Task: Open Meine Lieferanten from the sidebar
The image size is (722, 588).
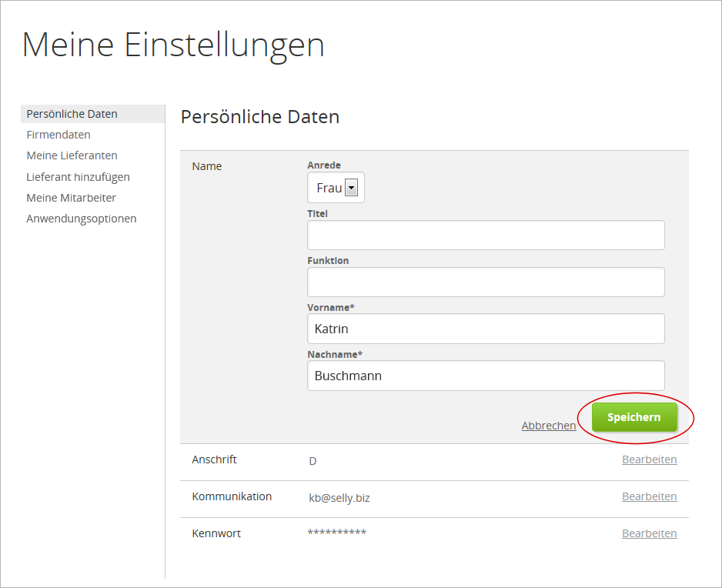Action: 72,155
